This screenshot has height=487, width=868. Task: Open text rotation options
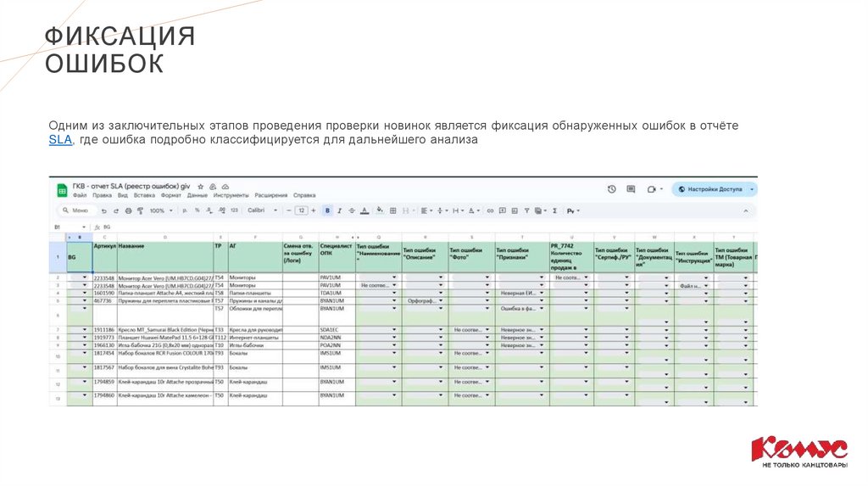473,210
